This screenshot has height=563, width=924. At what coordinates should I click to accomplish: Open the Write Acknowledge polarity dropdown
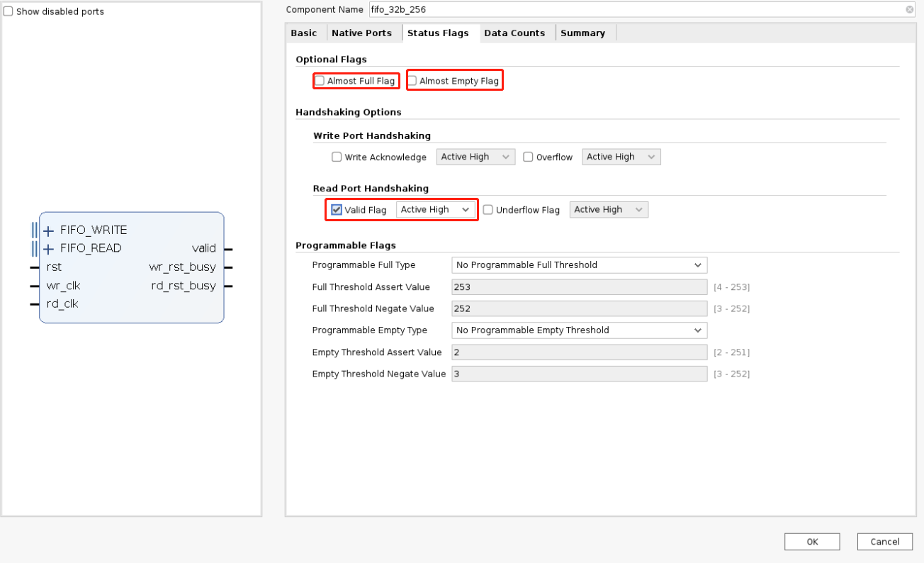click(475, 157)
